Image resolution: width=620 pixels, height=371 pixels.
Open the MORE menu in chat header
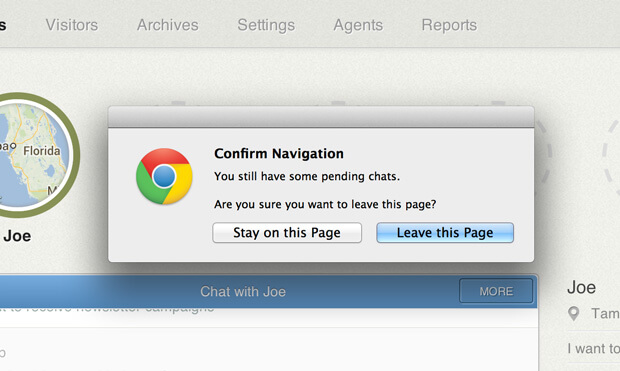496,291
